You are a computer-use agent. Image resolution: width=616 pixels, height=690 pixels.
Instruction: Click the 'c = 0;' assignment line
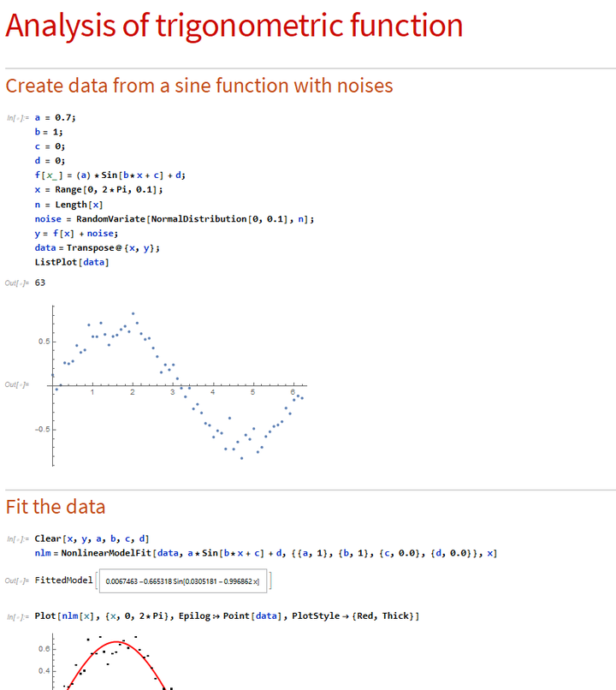pos(50,146)
